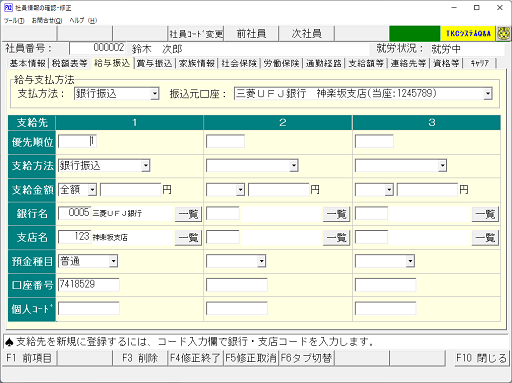512x383 pixels.
Task: Click F4修正終了 function button
Action: pos(195,358)
